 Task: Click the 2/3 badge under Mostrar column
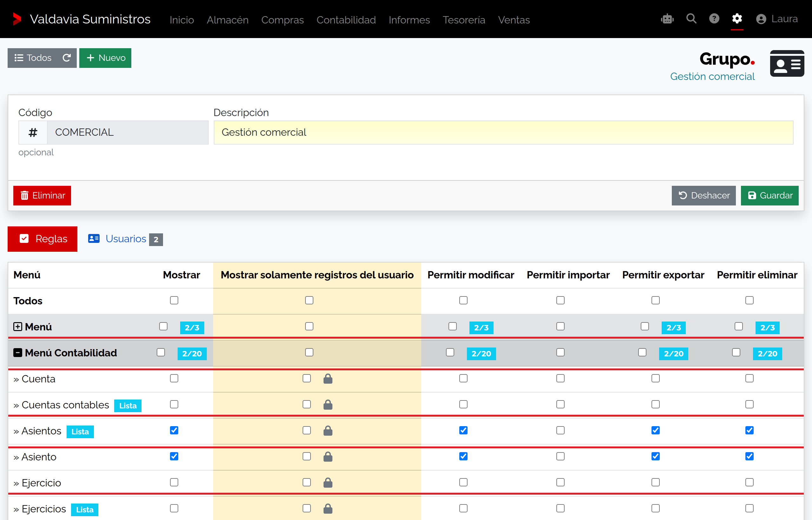coord(192,328)
